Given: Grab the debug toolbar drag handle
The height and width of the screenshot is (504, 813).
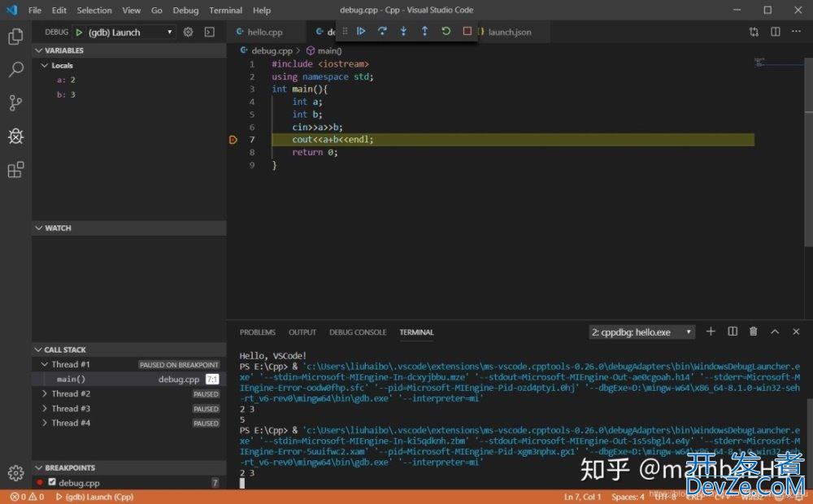Looking at the screenshot, I should pyautogui.click(x=345, y=31).
